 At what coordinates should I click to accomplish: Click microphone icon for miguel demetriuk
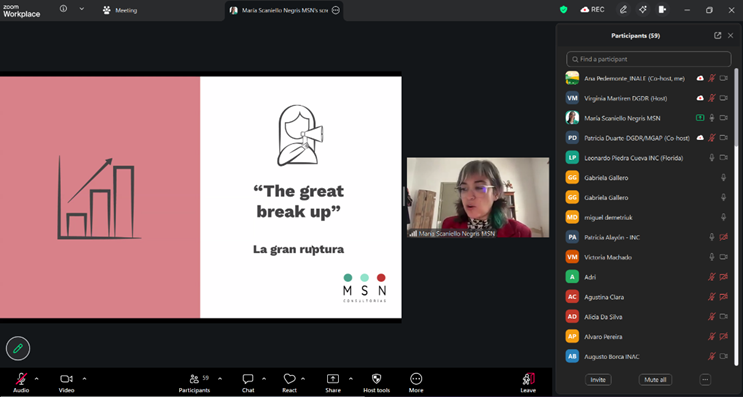click(x=724, y=217)
